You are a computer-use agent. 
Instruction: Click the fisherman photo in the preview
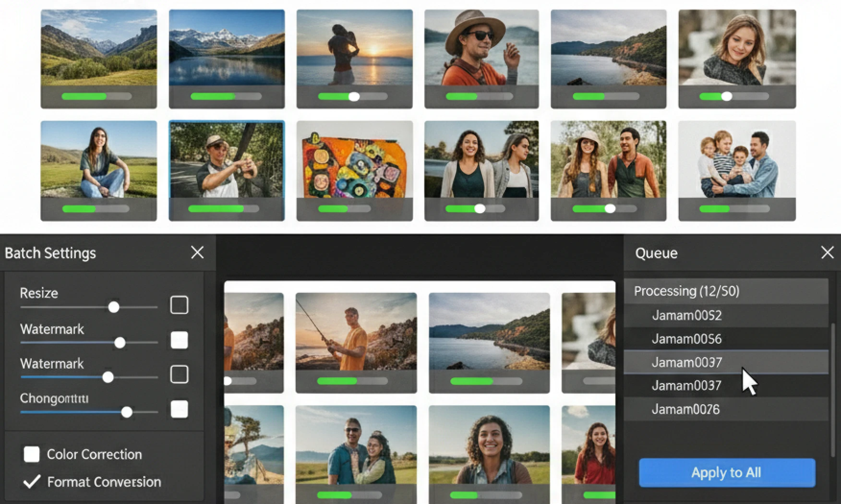356,332
